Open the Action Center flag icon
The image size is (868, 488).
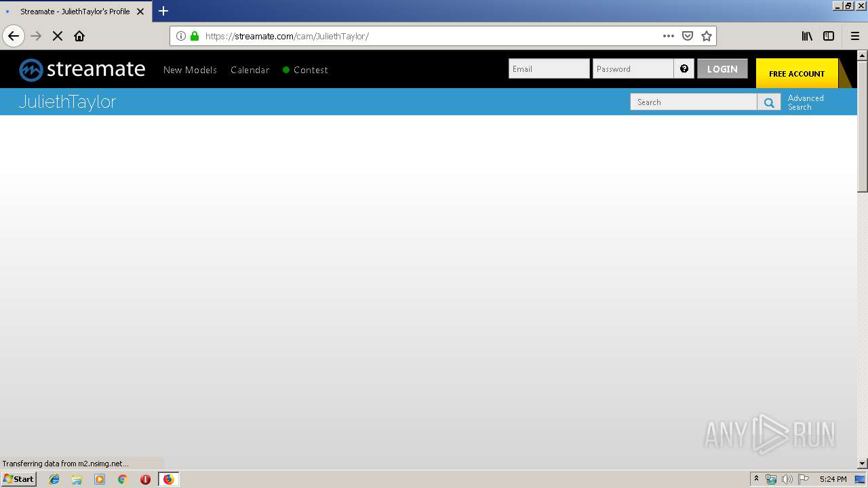click(x=804, y=479)
